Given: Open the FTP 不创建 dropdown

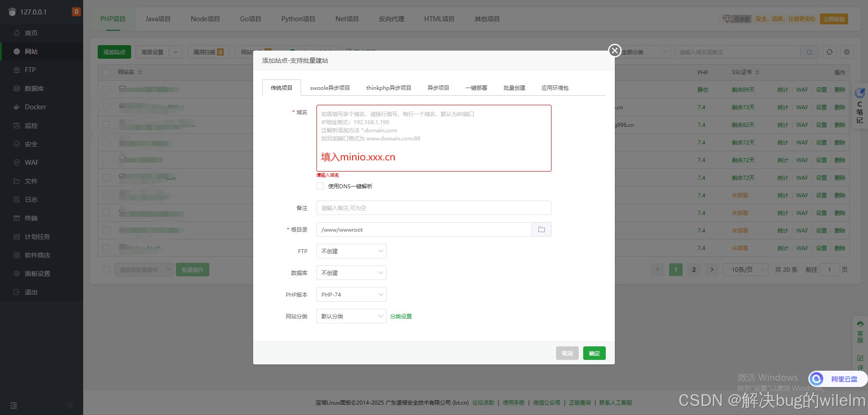Looking at the screenshot, I should (351, 251).
